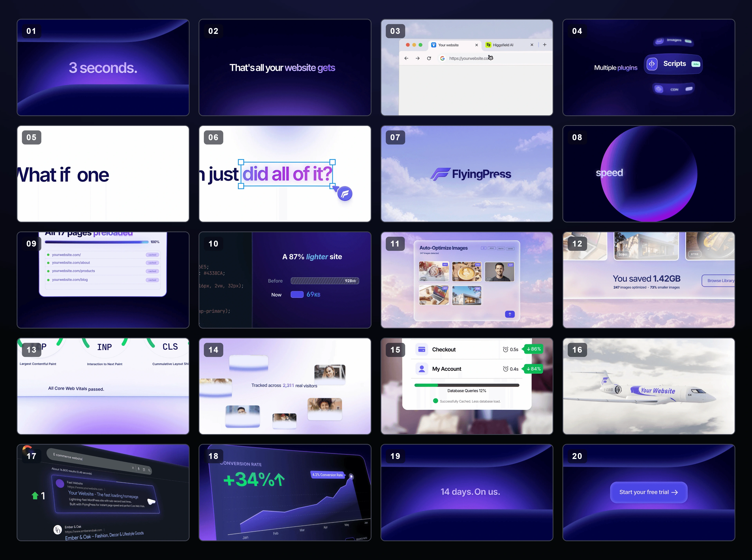The image size is (752, 560).
Task: Click the clock icon beside 0.4s
Action: click(x=505, y=369)
